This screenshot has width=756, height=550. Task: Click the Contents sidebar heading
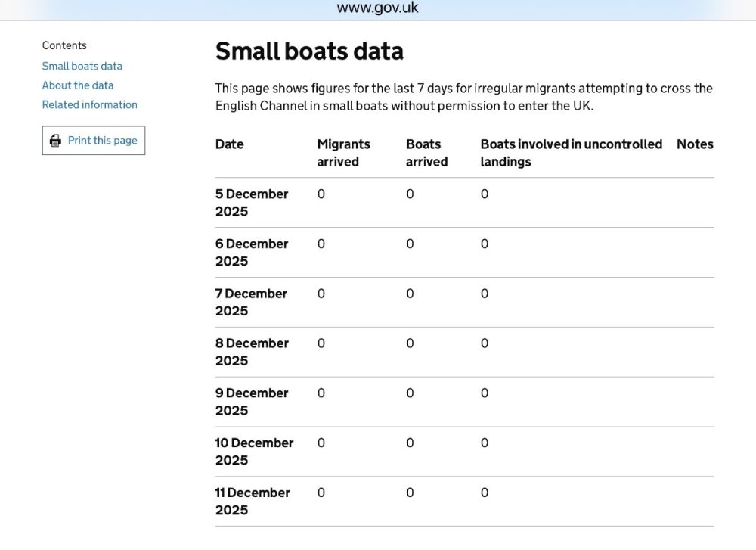tap(64, 45)
